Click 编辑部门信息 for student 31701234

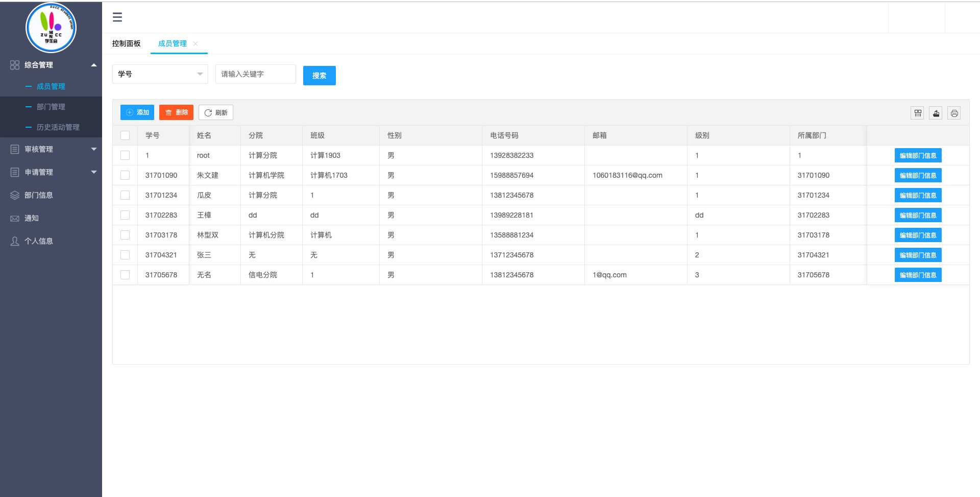tap(918, 195)
